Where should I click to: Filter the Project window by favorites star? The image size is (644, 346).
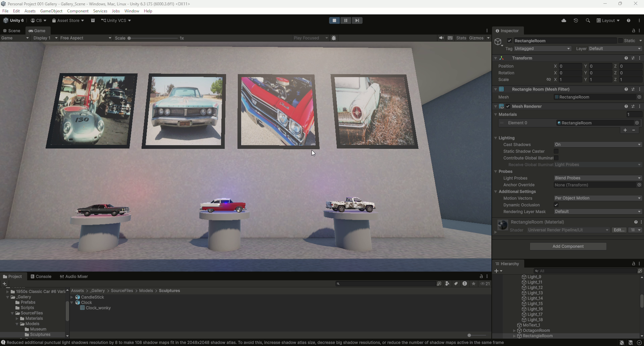(x=474, y=284)
